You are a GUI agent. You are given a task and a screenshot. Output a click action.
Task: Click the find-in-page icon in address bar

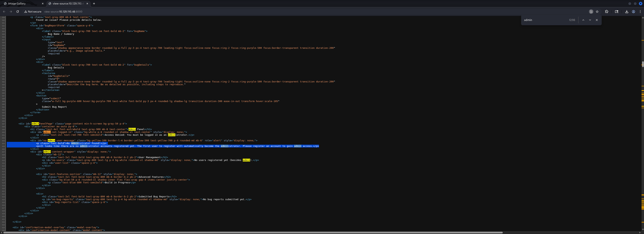point(591,11)
